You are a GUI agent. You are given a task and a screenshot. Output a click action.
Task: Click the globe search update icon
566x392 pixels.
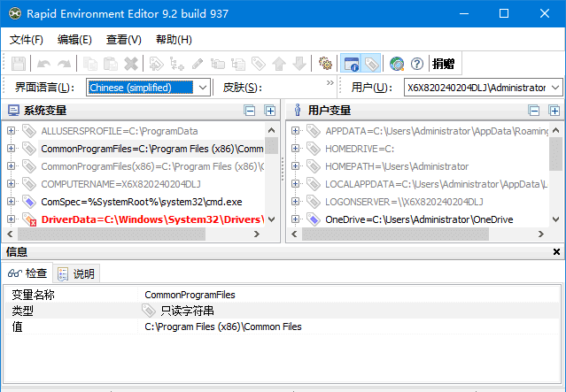pyautogui.click(x=397, y=64)
